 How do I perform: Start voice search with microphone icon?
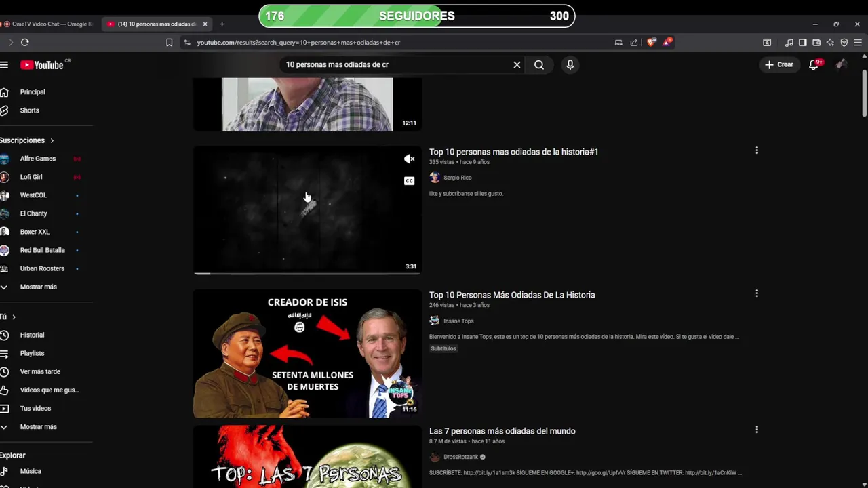570,65
